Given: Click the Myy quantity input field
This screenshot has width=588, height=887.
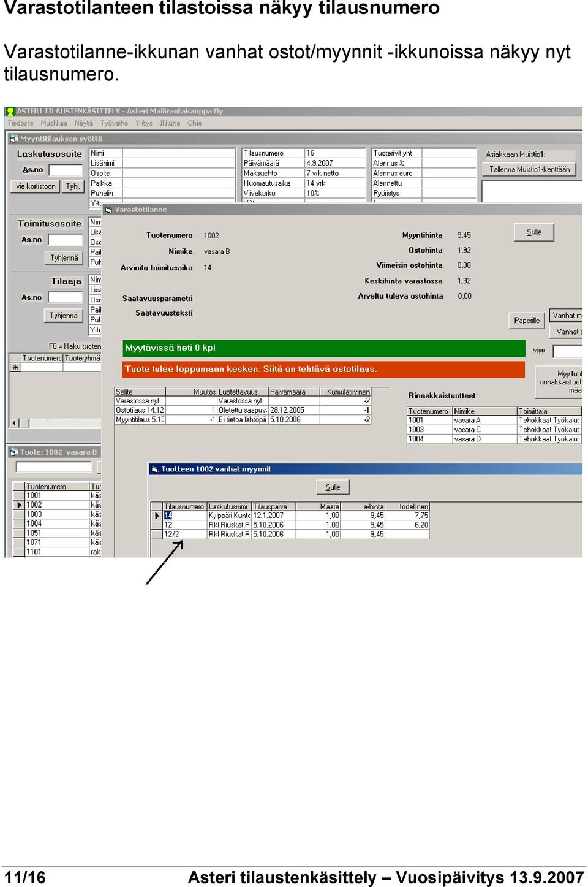Looking at the screenshot, I should pyautogui.click(x=568, y=351).
